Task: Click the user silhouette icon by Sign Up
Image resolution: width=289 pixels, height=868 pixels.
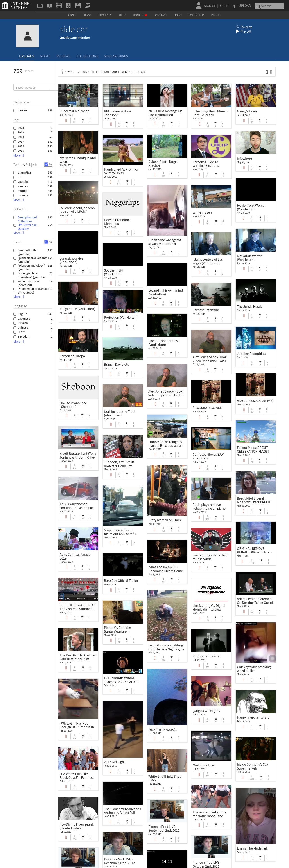Action: (x=199, y=6)
